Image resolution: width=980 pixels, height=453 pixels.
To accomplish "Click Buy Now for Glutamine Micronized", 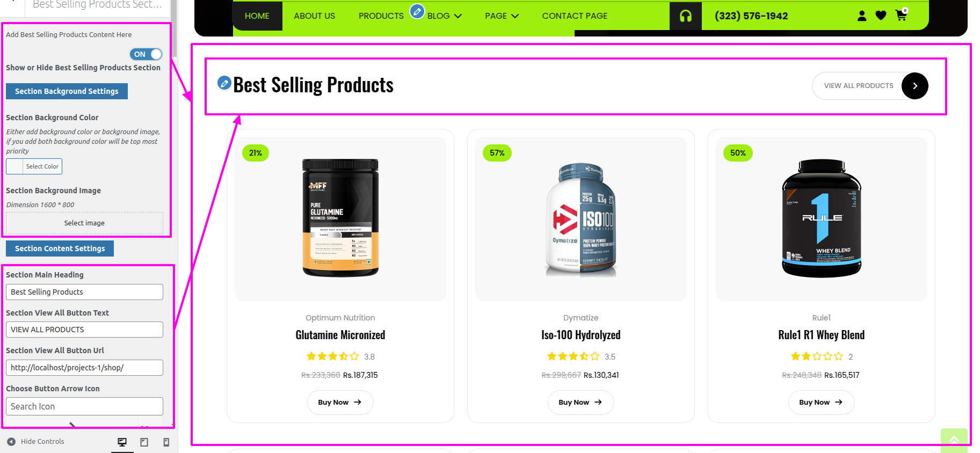I will click(340, 402).
